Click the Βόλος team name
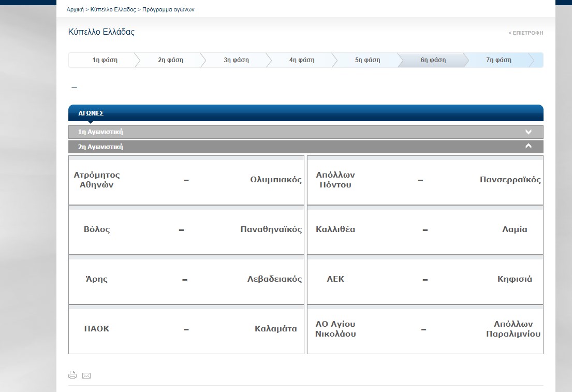This screenshot has height=392, width=572. click(x=97, y=229)
